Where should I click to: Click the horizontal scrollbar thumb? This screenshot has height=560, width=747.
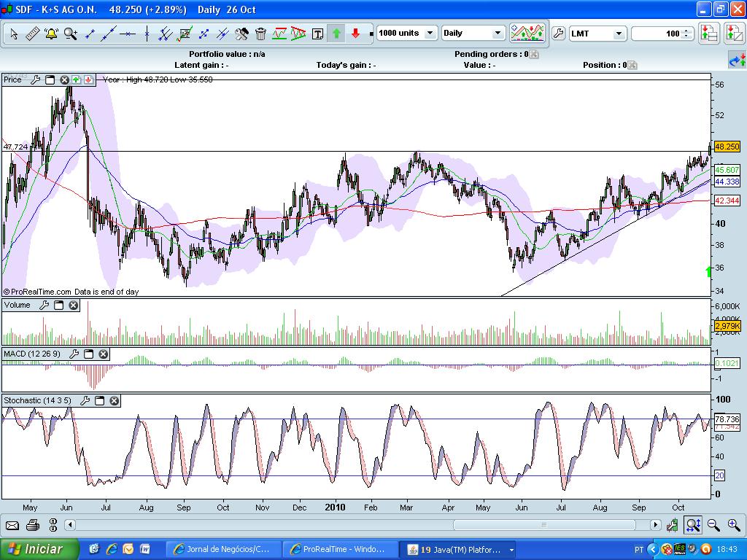tap(544, 525)
